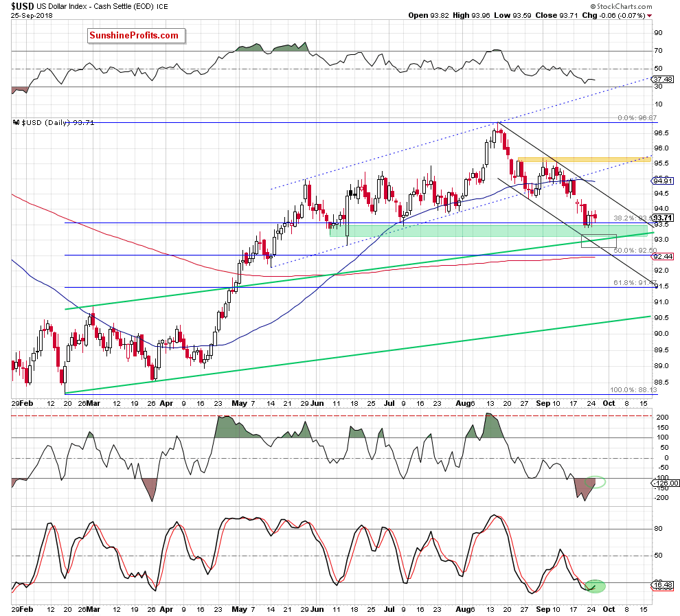This screenshot has height=616, width=680.
Task: Click 'May' on the price panel date axis
Action: click(240, 403)
